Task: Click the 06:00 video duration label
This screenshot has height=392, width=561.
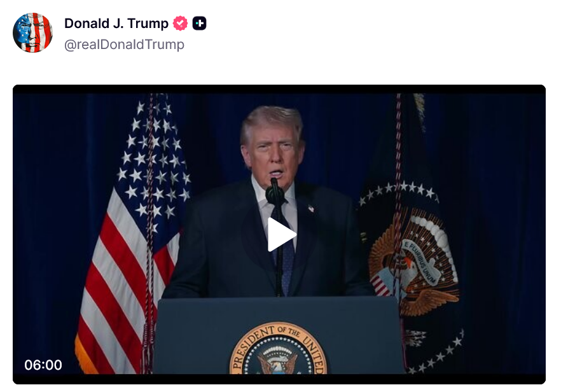Action: (x=43, y=365)
